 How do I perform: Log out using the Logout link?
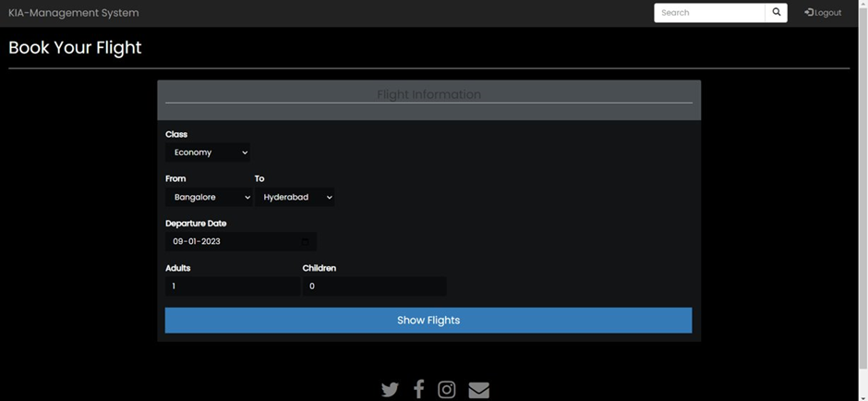point(823,13)
